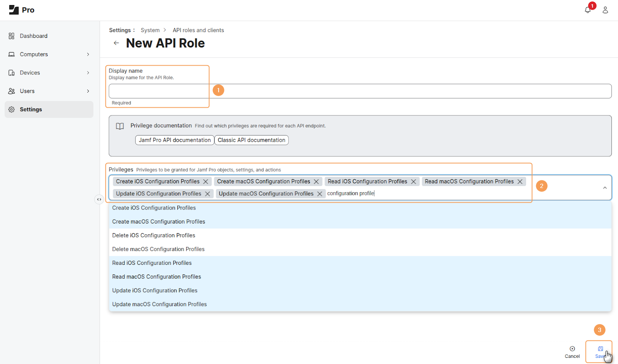The width and height of the screenshot is (618, 364).
Task: Remove Create macOS Configuration Profiles chip
Action: point(316,181)
